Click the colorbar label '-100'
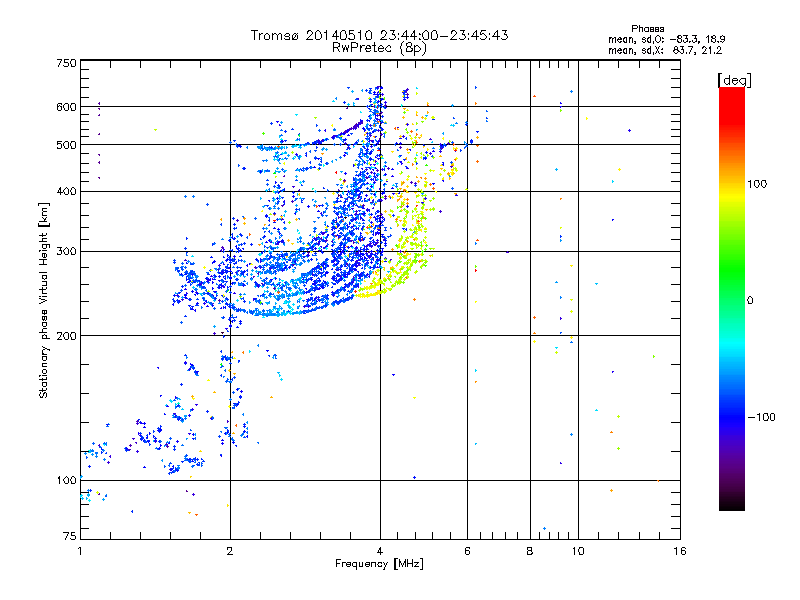 761,417
